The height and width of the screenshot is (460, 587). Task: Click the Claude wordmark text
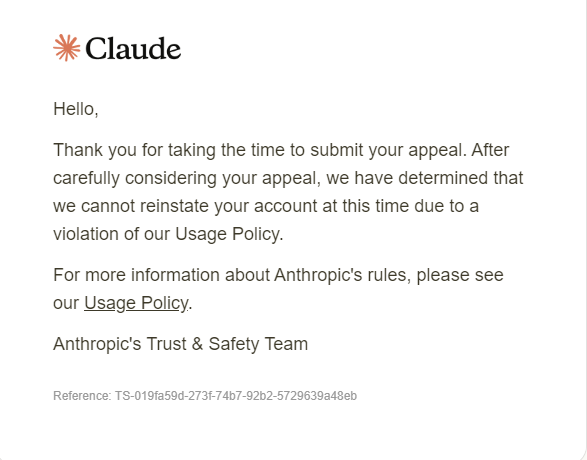tap(133, 48)
